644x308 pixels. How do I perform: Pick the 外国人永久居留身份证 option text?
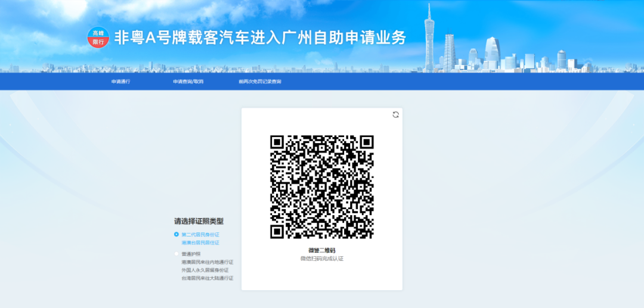[205, 270]
